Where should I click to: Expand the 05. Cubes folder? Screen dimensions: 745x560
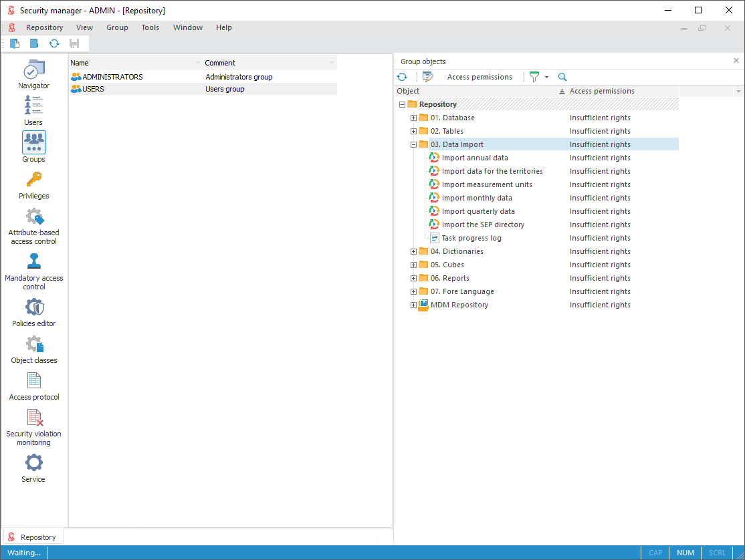click(x=414, y=265)
